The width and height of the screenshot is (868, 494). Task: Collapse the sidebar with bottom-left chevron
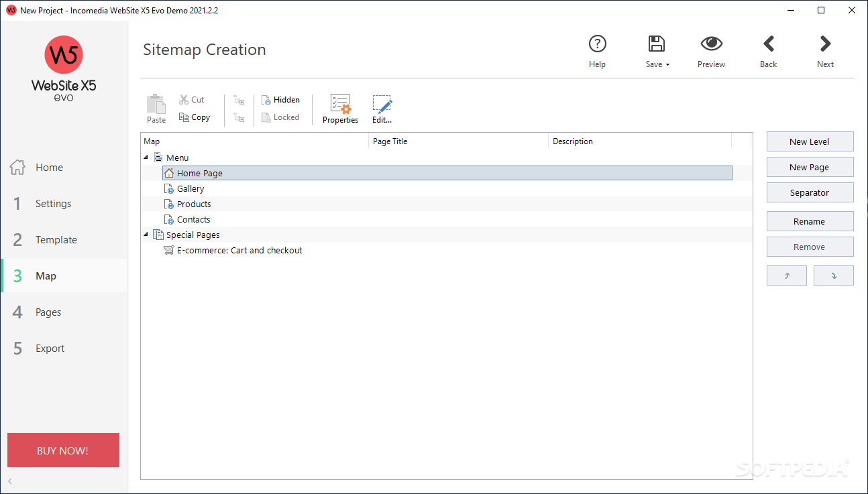tap(10, 481)
